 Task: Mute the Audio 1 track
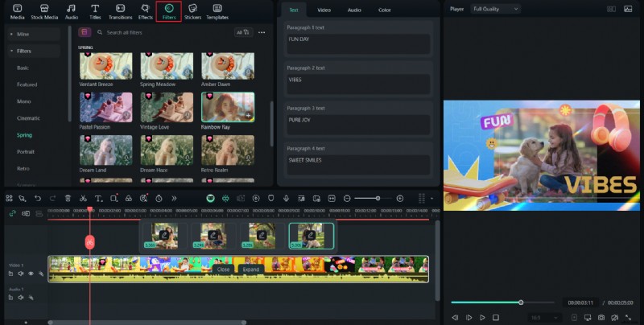(x=21, y=298)
